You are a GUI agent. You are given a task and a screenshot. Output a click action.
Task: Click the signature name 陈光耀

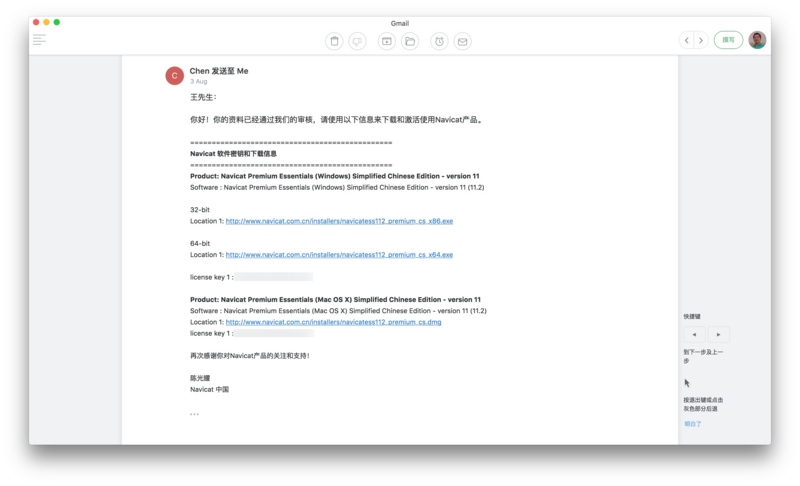[x=200, y=378]
